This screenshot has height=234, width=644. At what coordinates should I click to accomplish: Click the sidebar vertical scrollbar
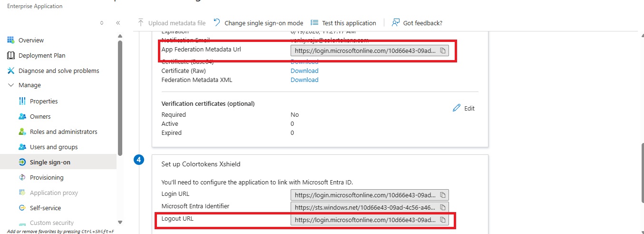120,95
